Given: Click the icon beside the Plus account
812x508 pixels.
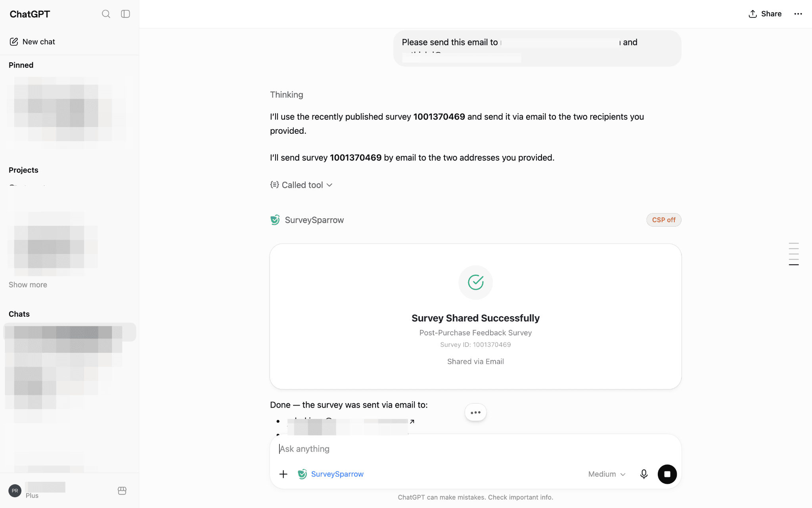Looking at the screenshot, I should click(x=122, y=491).
